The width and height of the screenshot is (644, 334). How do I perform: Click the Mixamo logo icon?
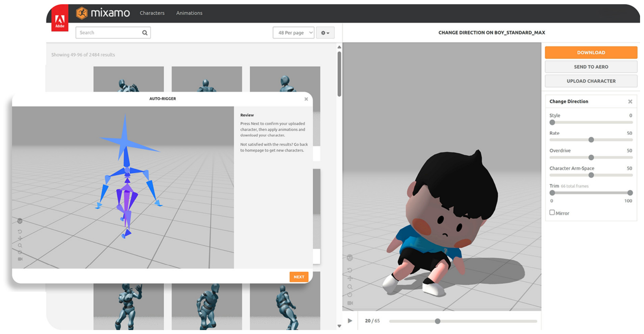tap(82, 13)
